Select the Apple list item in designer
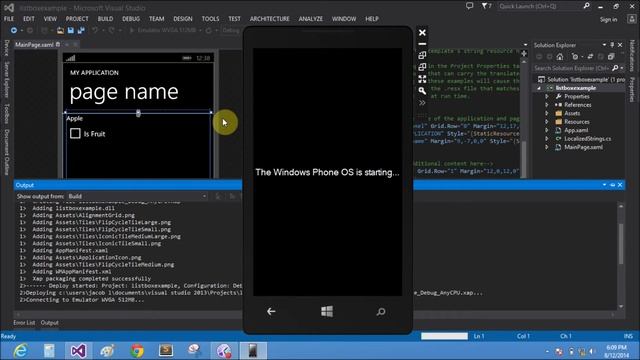The image size is (640, 360). [75, 118]
